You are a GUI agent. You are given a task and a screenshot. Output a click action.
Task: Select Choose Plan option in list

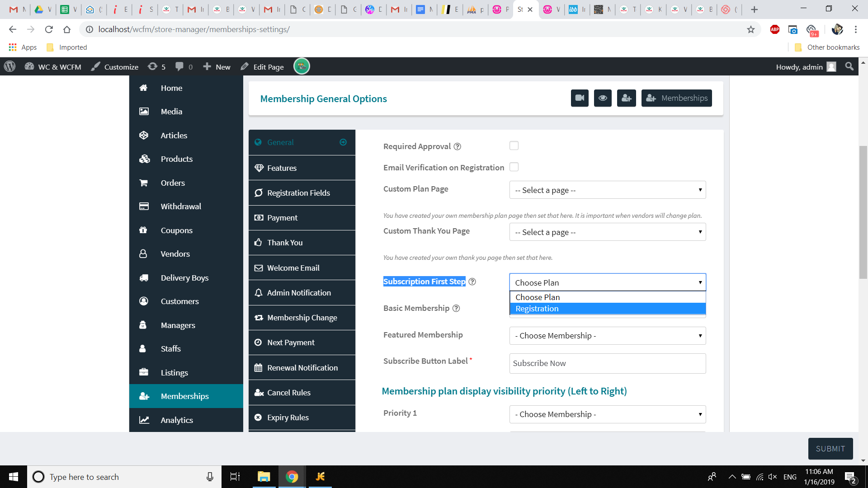pyautogui.click(x=608, y=297)
